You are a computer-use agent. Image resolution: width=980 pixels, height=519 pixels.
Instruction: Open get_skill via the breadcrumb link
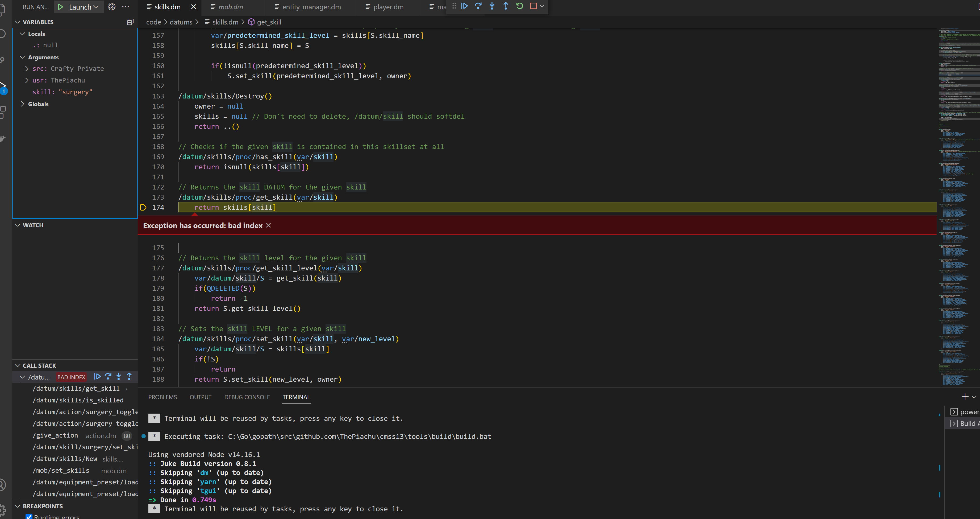tap(269, 22)
